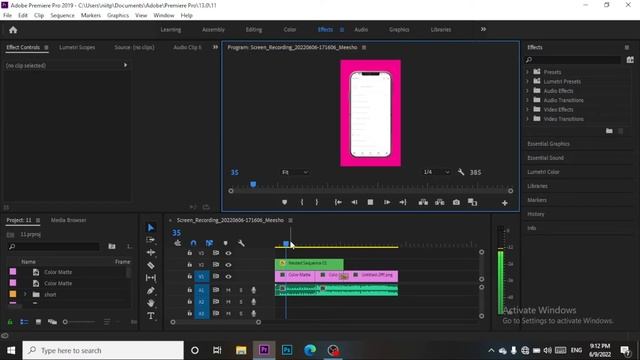Toggle the lock on track V3
This screenshot has height=360, width=640.
click(x=189, y=253)
